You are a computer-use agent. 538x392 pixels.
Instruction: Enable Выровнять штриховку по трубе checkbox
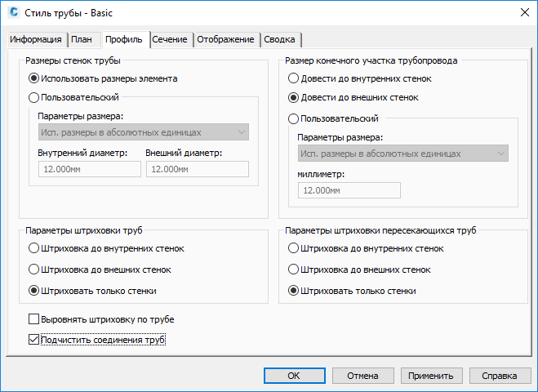click(x=33, y=319)
